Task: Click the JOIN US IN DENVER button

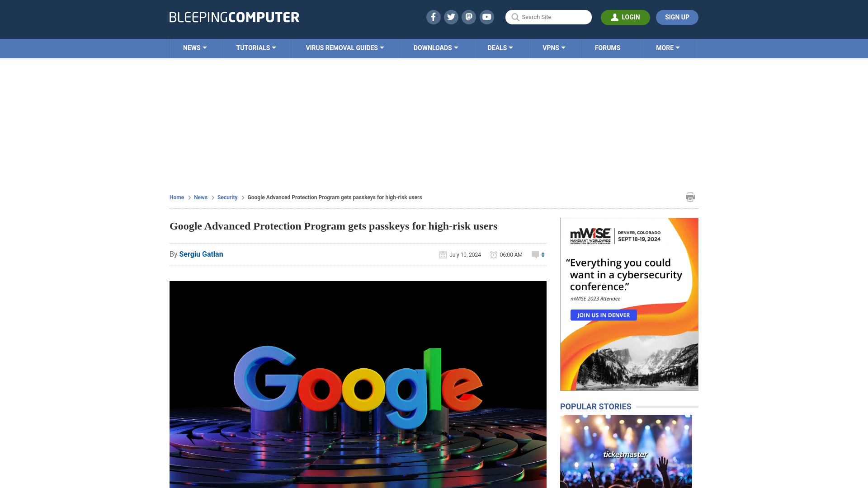Action: pos(604,314)
